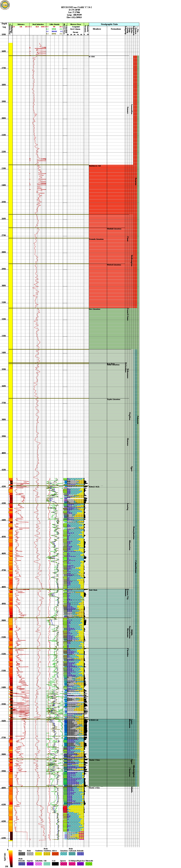Click the Chester A Zone label
Screen dimensions: 181x868
pos(94,788)
